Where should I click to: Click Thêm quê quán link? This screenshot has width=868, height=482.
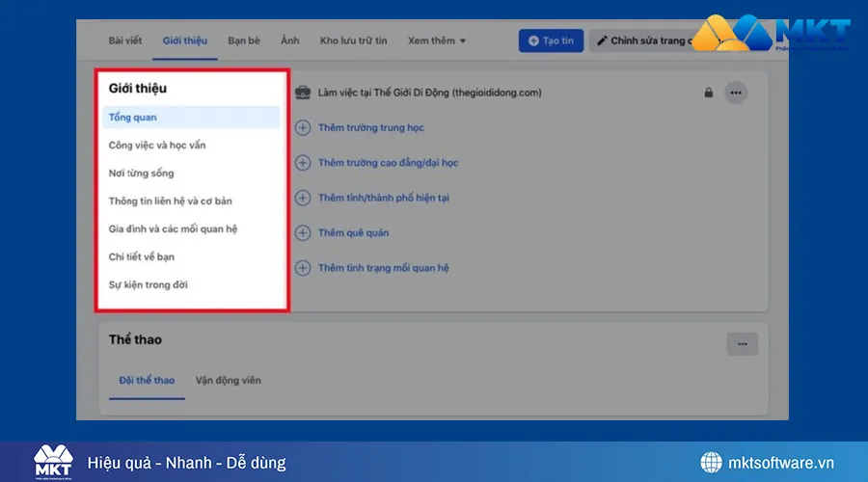[x=353, y=233]
